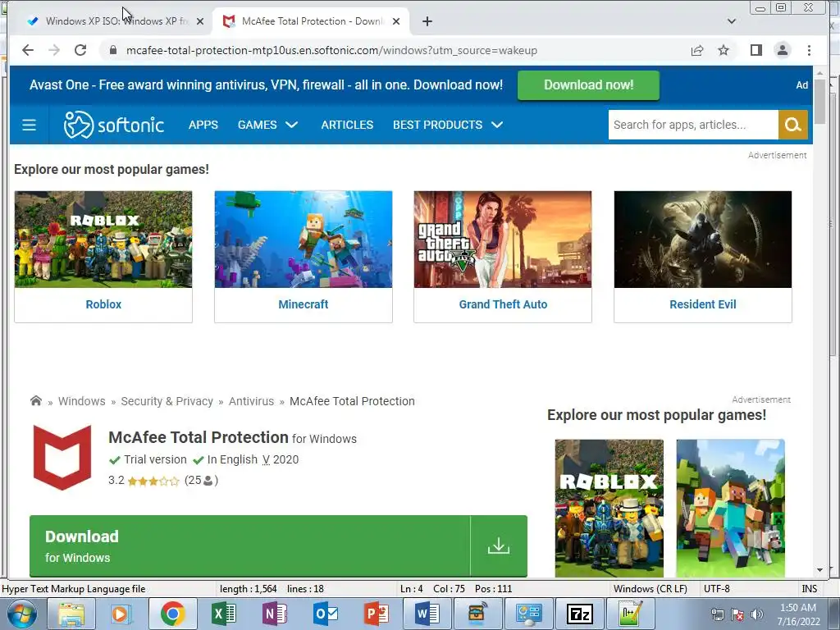Open the Resident Evil link
This screenshot has height=630, width=840.
(703, 304)
